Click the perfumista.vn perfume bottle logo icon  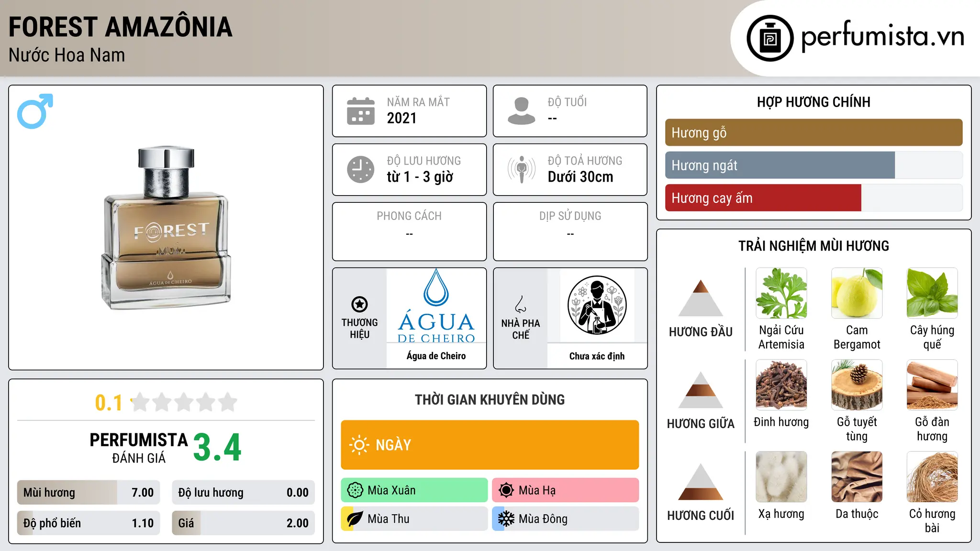(770, 38)
